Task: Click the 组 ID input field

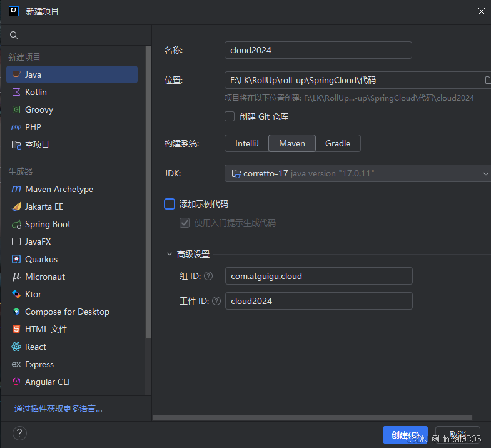Action: [319, 276]
